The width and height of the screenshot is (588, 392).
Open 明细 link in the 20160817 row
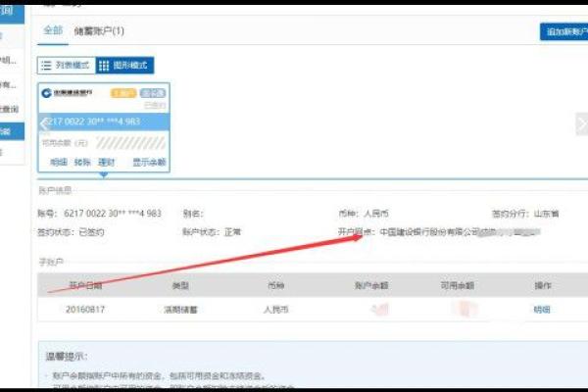(542, 310)
